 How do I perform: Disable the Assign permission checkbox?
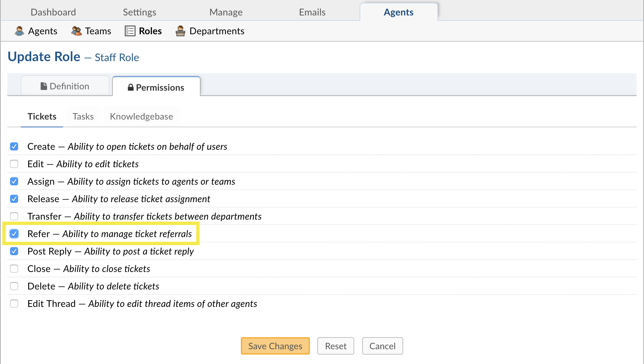[14, 181]
